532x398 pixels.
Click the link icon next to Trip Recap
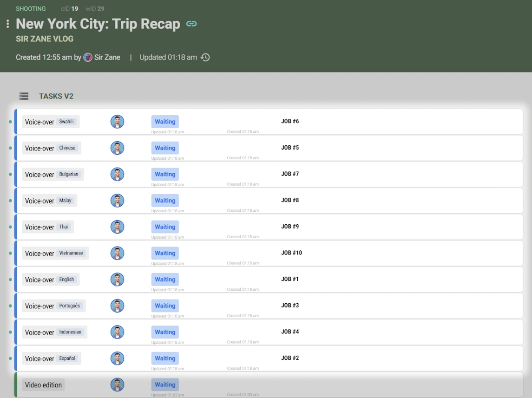pyautogui.click(x=191, y=24)
